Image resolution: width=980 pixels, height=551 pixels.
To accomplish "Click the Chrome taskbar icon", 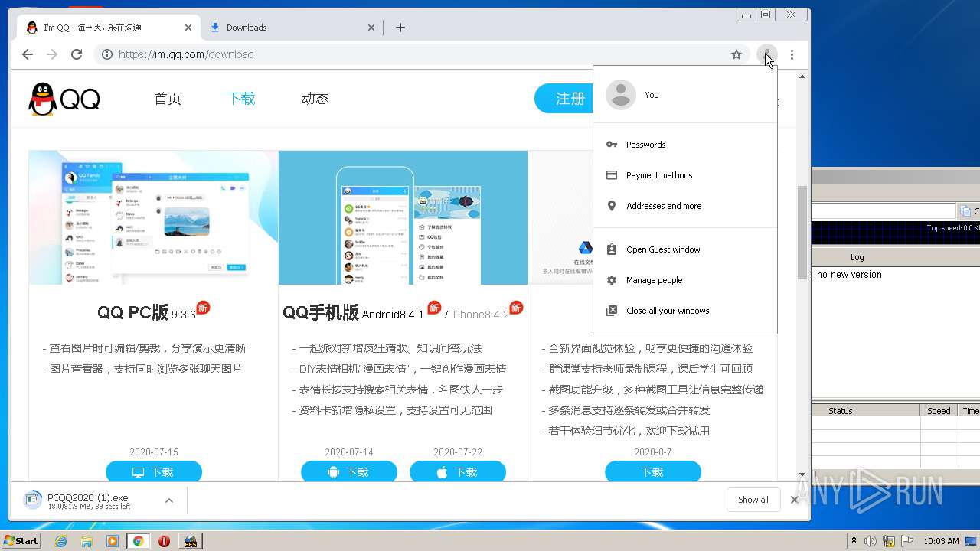I will [x=138, y=541].
